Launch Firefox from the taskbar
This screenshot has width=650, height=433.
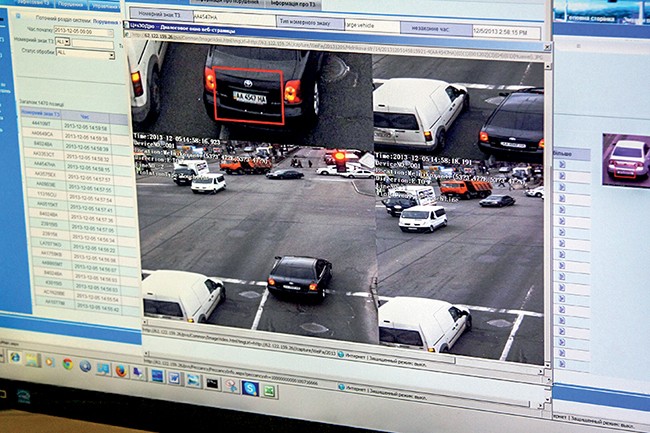121,371
